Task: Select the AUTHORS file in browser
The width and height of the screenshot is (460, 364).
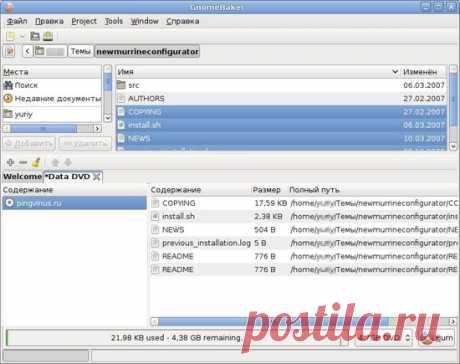Action: coord(146,99)
